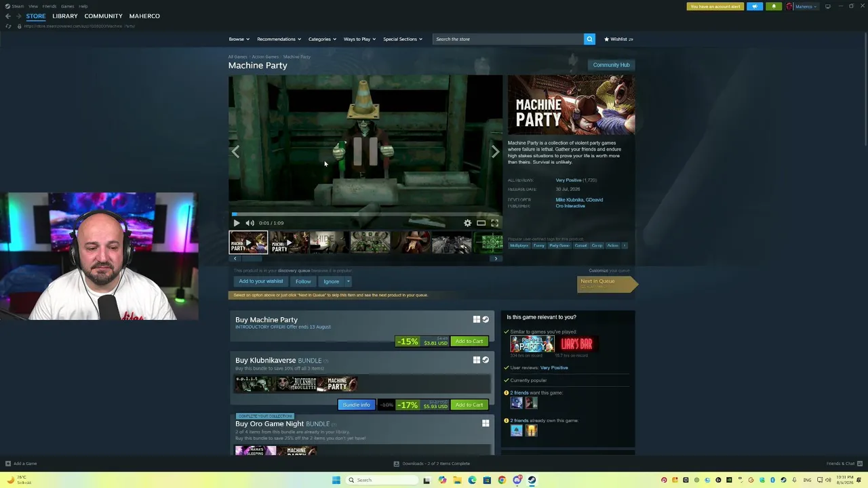Follow the Machine Party game
This screenshot has height=488, width=868.
pyautogui.click(x=303, y=281)
